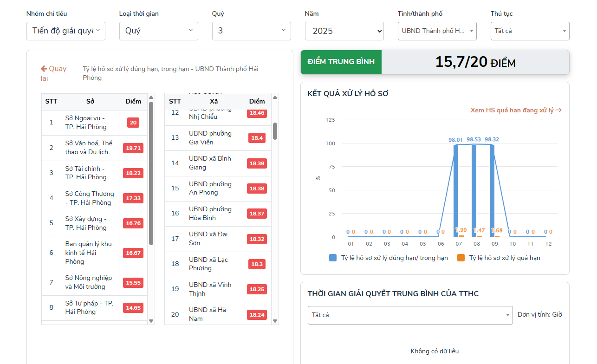Click up arrow of Sở table scrollbar
Viewport: 597px width, 364px height.
coord(151,97)
